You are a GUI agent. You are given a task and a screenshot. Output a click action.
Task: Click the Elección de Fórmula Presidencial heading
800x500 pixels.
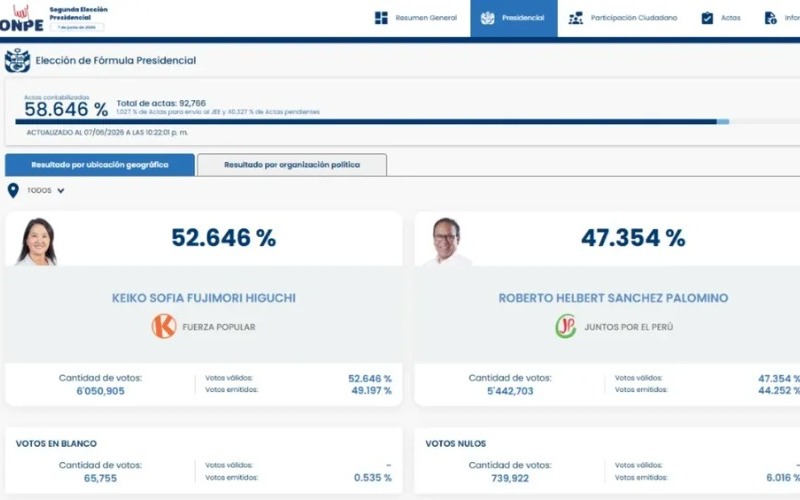[115, 60]
